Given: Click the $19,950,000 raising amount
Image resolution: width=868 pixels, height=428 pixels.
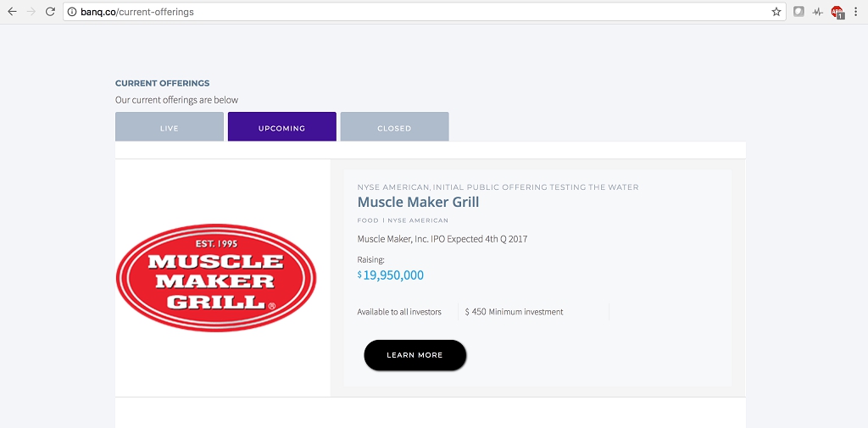Looking at the screenshot, I should [393, 275].
